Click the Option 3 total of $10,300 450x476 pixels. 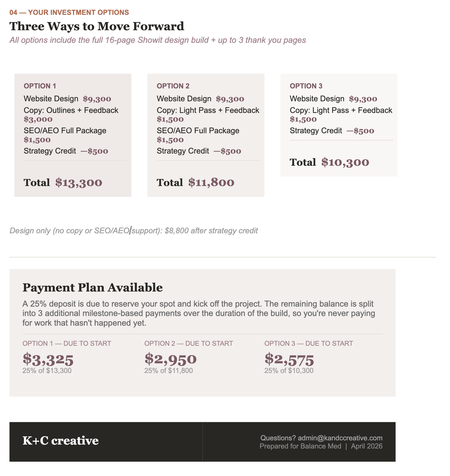pyautogui.click(x=345, y=162)
